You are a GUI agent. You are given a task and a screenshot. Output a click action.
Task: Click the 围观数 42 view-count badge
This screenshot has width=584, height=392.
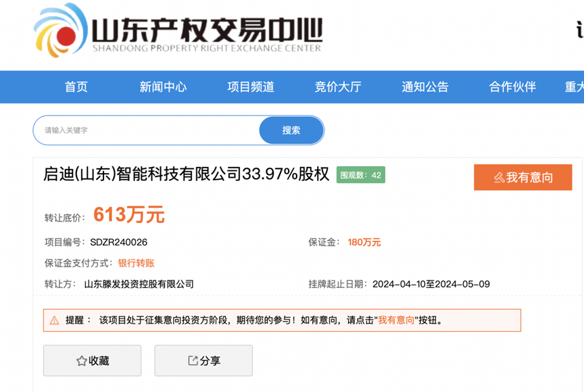(362, 175)
